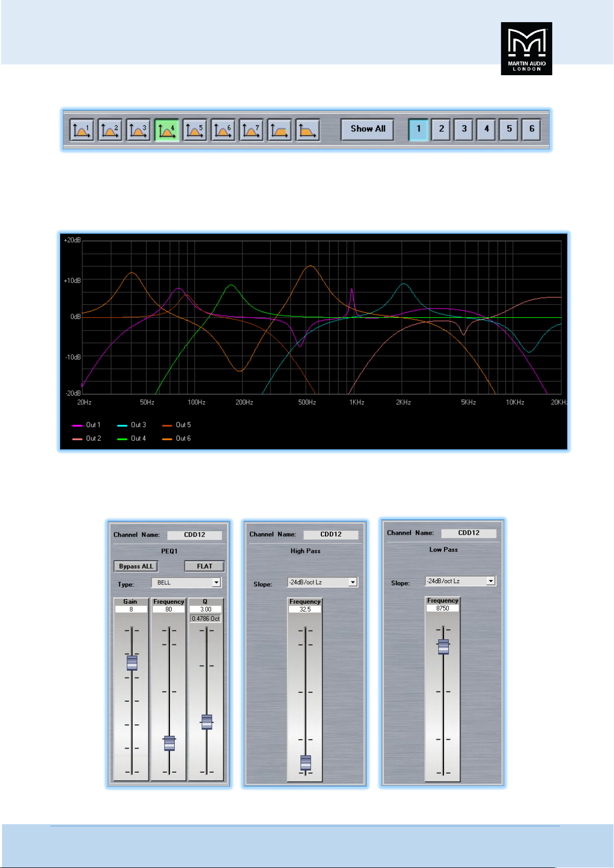Click the highlighted PEQ band 4 icon

pos(166,130)
